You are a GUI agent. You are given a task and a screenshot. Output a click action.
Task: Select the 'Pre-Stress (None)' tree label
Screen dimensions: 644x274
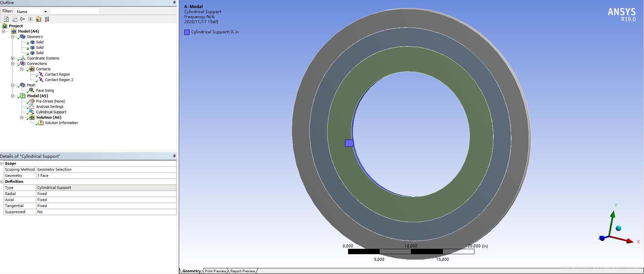[x=50, y=101]
